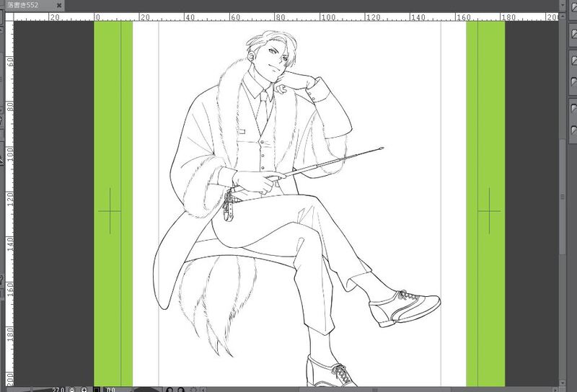This screenshot has height=392, width=577.
Task: Close the 落書き552 document tab
Action: click(59, 6)
